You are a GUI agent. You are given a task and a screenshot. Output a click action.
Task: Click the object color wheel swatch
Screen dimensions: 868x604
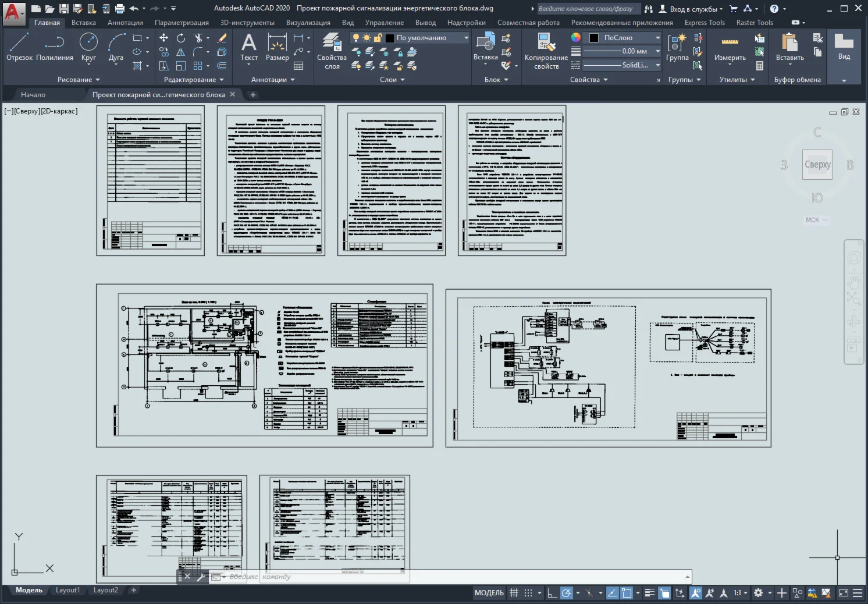576,37
